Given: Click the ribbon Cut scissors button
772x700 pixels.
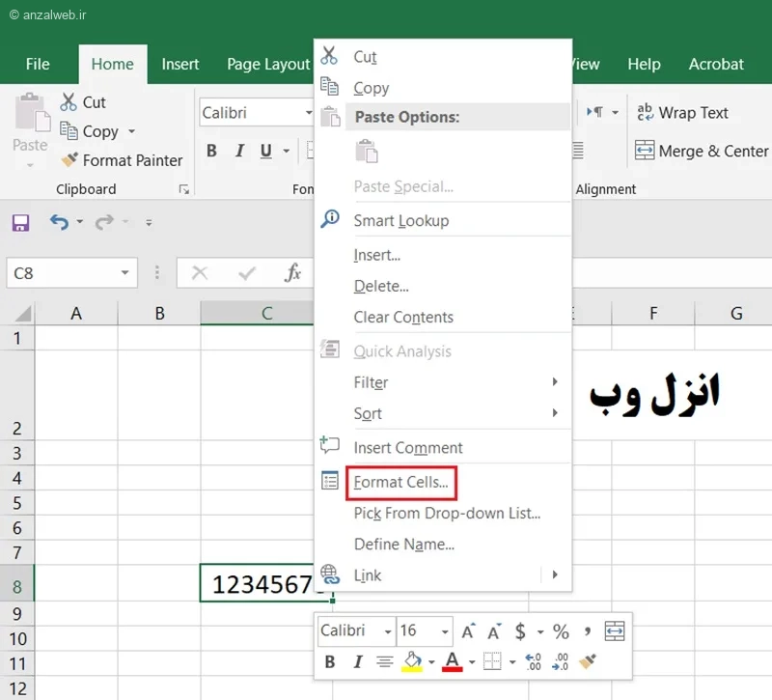Looking at the screenshot, I should point(83,102).
